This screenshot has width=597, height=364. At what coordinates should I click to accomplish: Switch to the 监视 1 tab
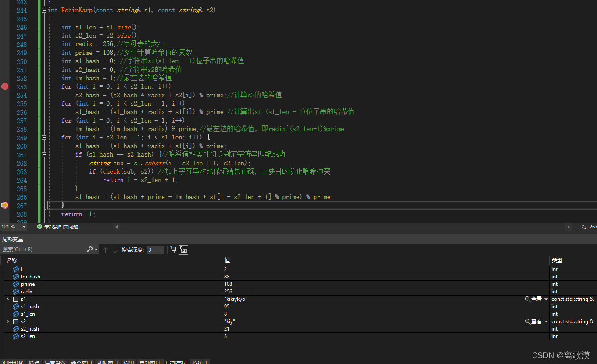click(200, 362)
